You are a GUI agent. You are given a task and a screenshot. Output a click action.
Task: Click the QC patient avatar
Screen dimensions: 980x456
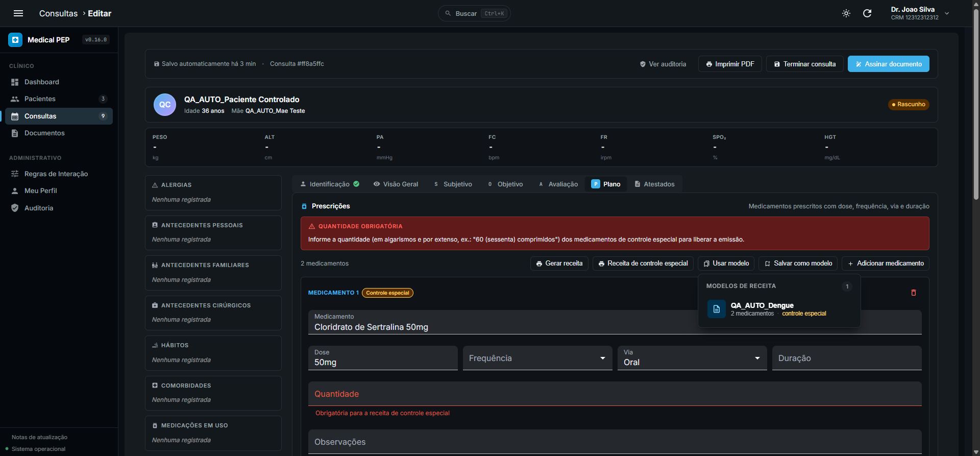(165, 105)
